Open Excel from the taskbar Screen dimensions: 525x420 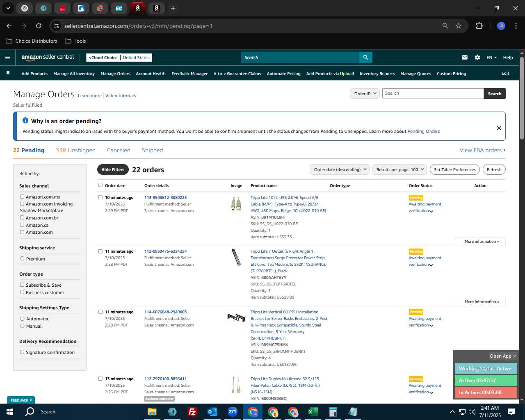[x=313, y=412]
